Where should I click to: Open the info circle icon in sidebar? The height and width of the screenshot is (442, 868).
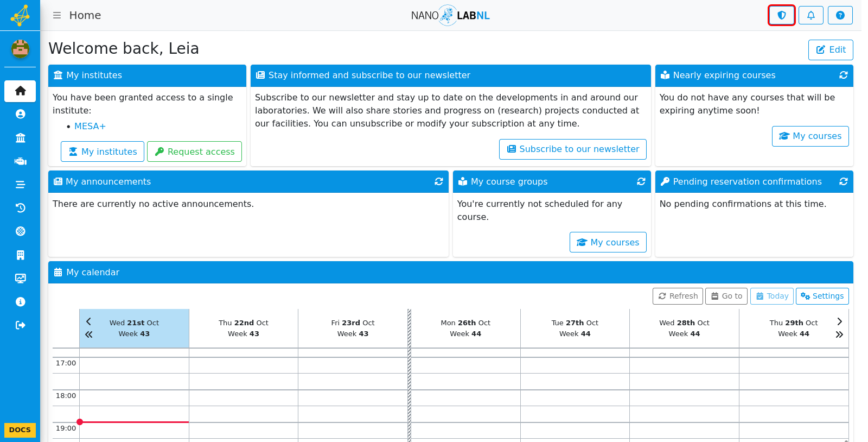[21, 302]
